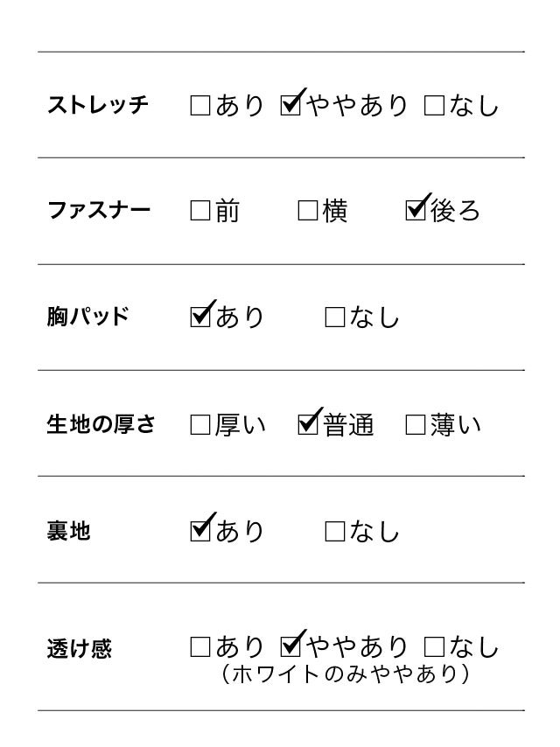Uncheck the 透け感 ややあり checkbox

(x=291, y=647)
